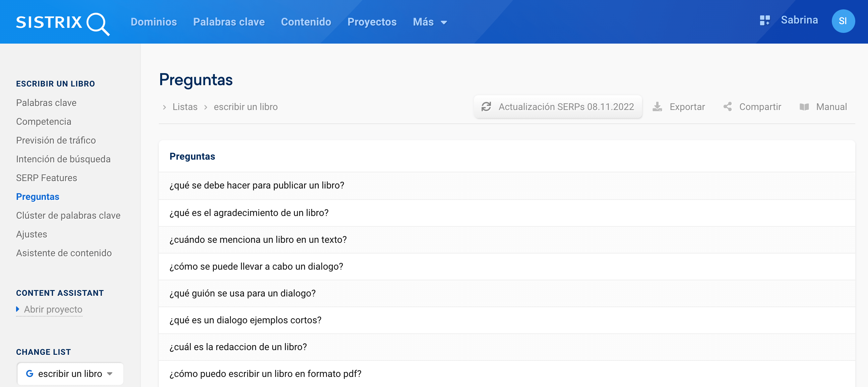Open the apps grid icon next to Sabrina
The width and height of the screenshot is (868, 387).
(764, 20)
